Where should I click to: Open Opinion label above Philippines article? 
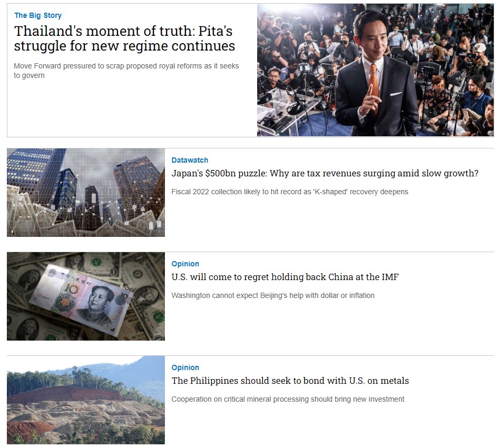click(x=185, y=367)
